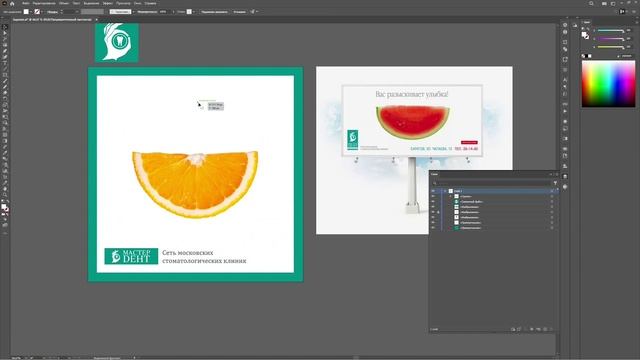This screenshot has height=360, width=640.
Task: Click the target circle of the Группа row
Action: coord(552,196)
